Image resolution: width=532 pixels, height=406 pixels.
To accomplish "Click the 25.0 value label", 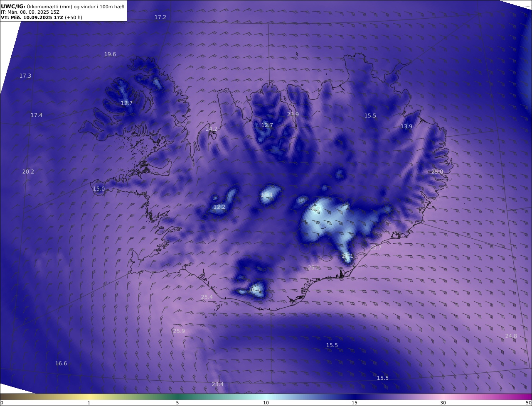I will (x=437, y=172).
